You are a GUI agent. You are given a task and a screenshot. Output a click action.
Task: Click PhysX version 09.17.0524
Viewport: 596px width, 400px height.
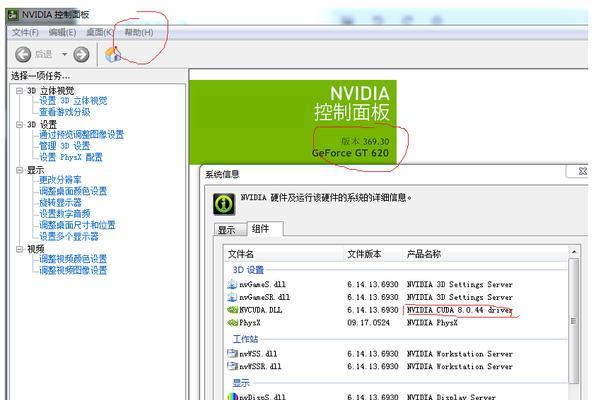[368, 323]
